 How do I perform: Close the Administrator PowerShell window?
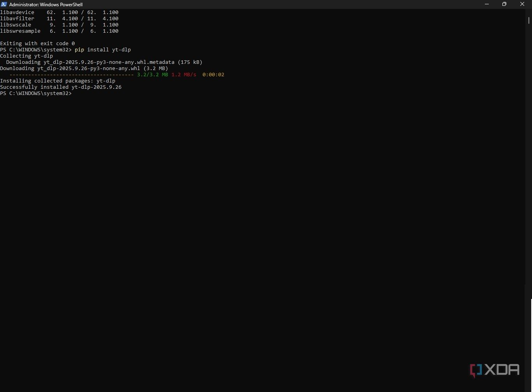[522, 4]
